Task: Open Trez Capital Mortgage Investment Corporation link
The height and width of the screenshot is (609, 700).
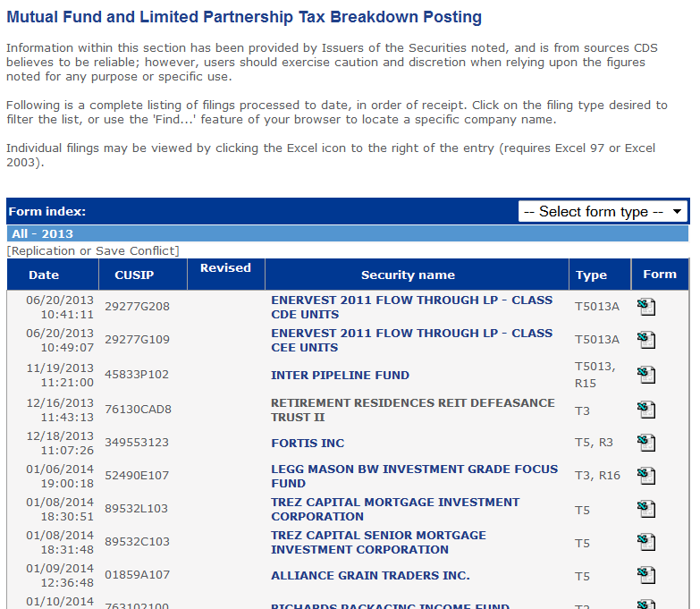Action: (x=395, y=509)
